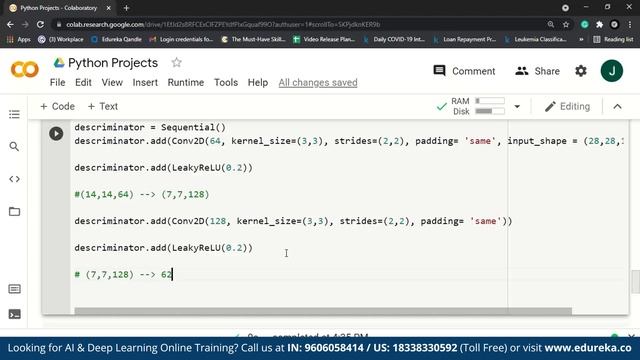Open the RAM and Disk resource indicator
Viewport: 640px width, 360px height.
tap(478, 106)
